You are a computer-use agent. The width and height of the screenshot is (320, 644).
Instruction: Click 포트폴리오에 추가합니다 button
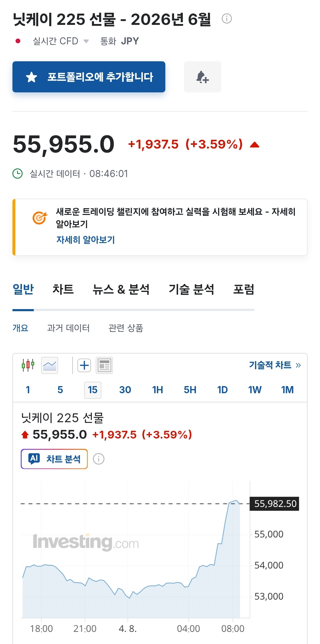(89, 77)
